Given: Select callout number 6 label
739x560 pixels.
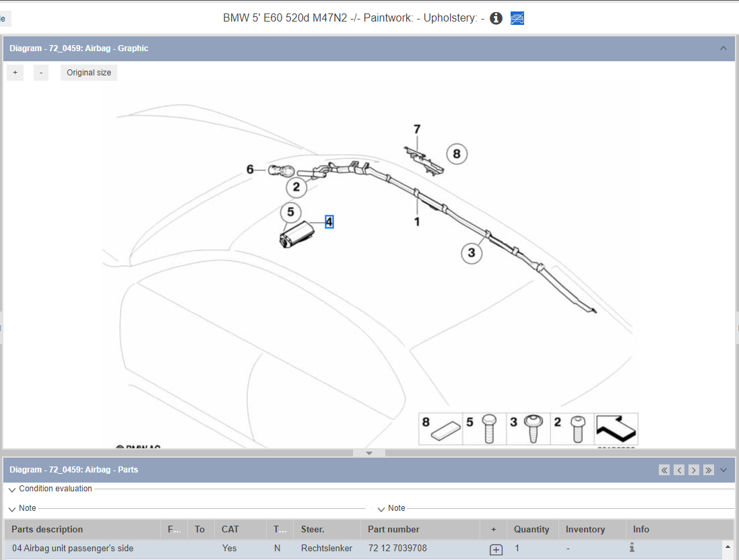Looking at the screenshot, I should tap(250, 169).
